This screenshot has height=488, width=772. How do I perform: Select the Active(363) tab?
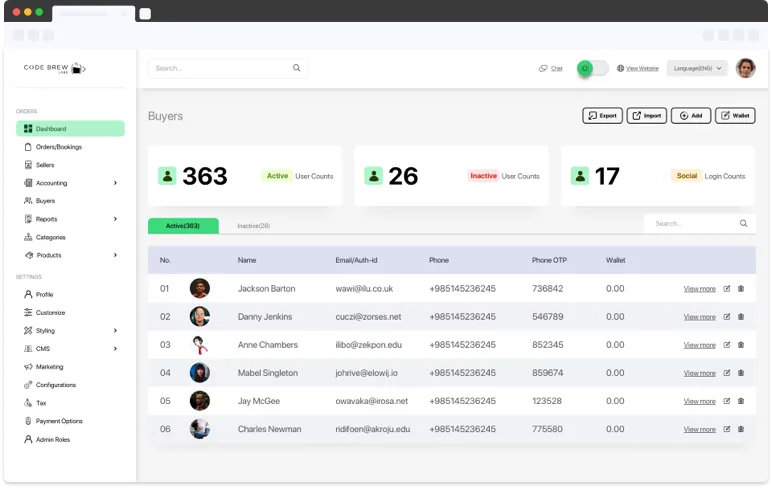click(183, 226)
